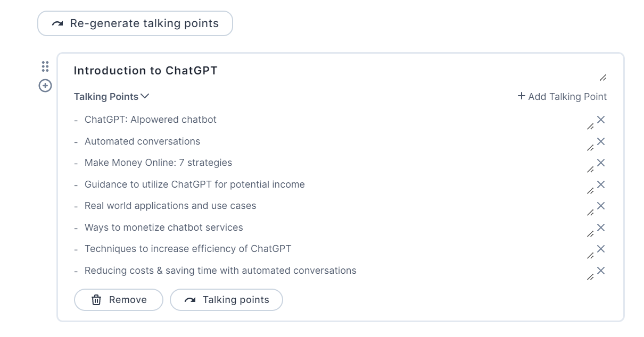Image resolution: width=644 pixels, height=337 pixels.
Task: Edit 'Ways to monetize chatbot services' point
Action: (x=590, y=234)
